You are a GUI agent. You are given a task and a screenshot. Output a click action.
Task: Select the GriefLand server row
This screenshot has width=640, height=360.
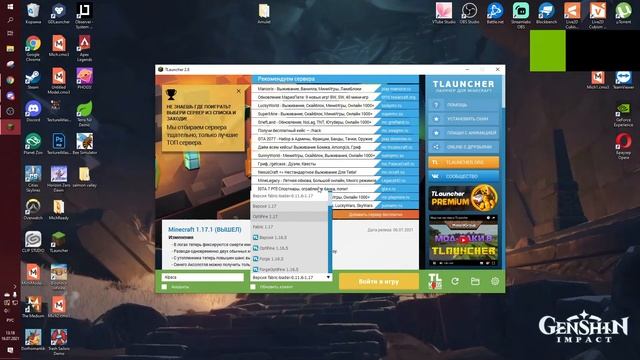[335, 122]
